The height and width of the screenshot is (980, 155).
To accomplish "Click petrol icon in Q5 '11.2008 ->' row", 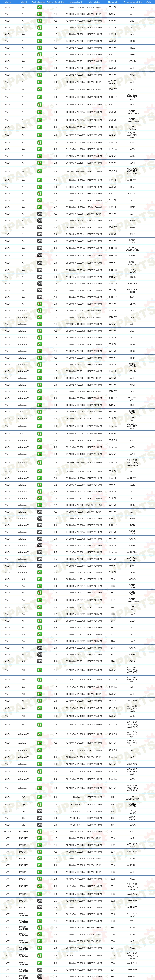I will click(40, 797).
